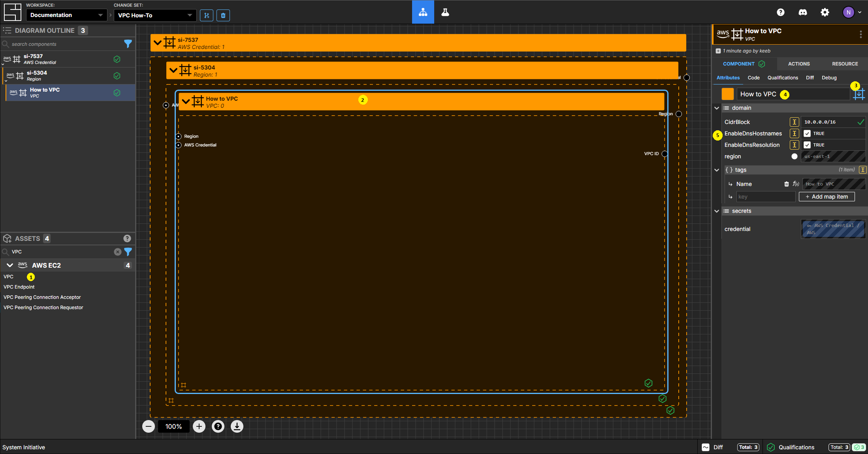Click the Diff status bar entry
868x454 pixels.
click(731, 447)
